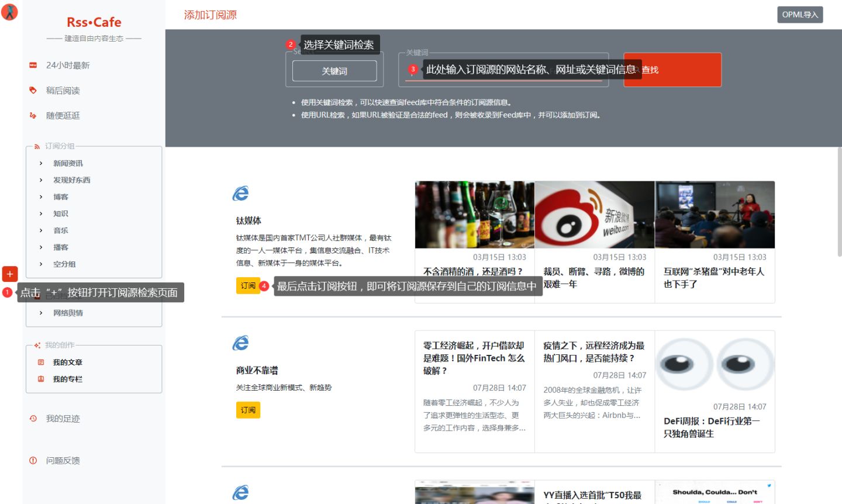Click the 我的专栏 column icon
842x504 pixels.
pyautogui.click(x=41, y=379)
